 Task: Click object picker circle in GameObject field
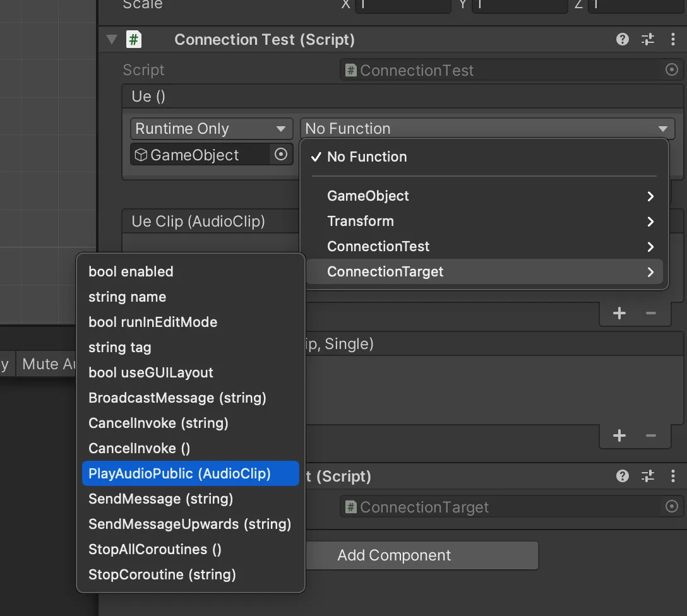point(281,155)
